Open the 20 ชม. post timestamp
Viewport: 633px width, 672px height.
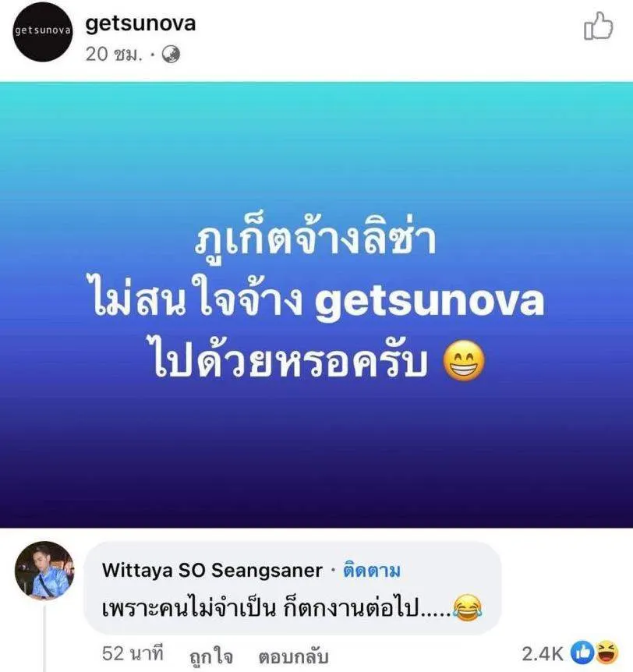tap(114, 55)
